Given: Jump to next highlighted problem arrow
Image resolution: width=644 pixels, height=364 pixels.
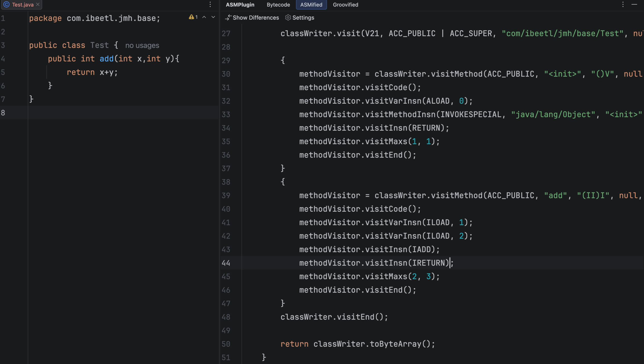Looking at the screenshot, I should pos(213,17).
